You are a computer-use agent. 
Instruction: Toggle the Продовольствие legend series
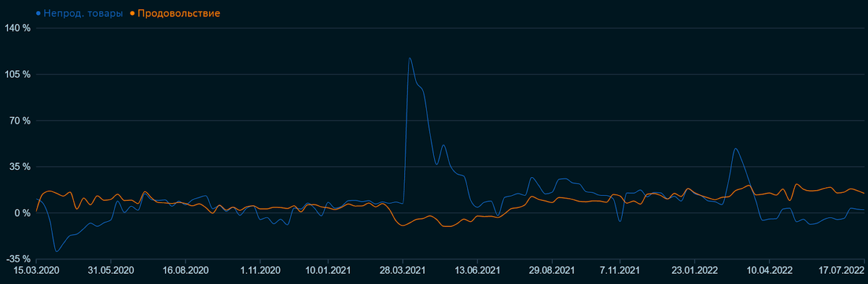click(x=174, y=14)
